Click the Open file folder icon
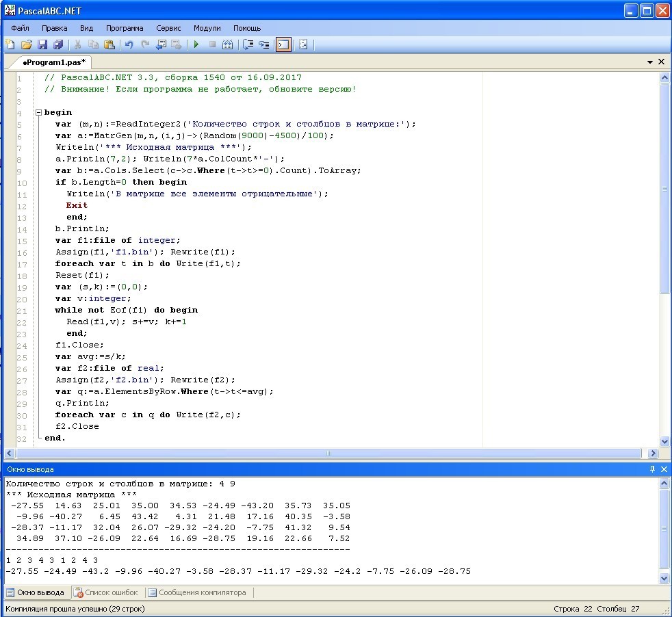 pyautogui.click(x=27, y=44)
